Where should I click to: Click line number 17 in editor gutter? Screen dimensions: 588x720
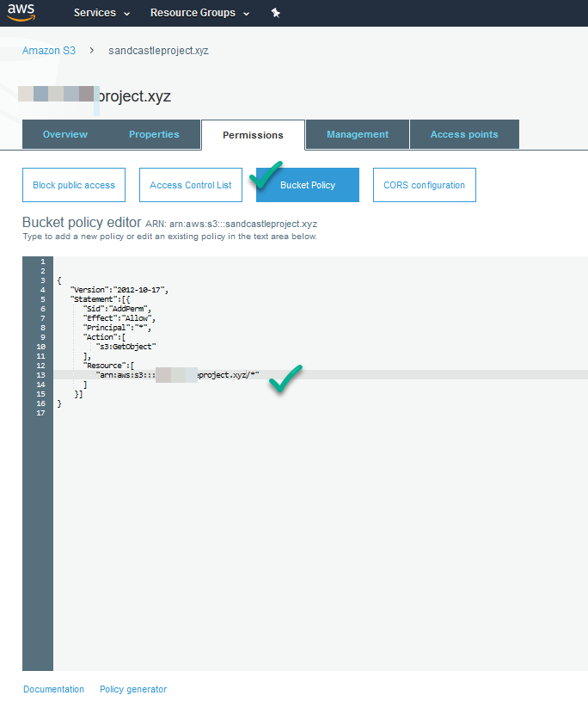pyautogui.click(x=41, y=413)
